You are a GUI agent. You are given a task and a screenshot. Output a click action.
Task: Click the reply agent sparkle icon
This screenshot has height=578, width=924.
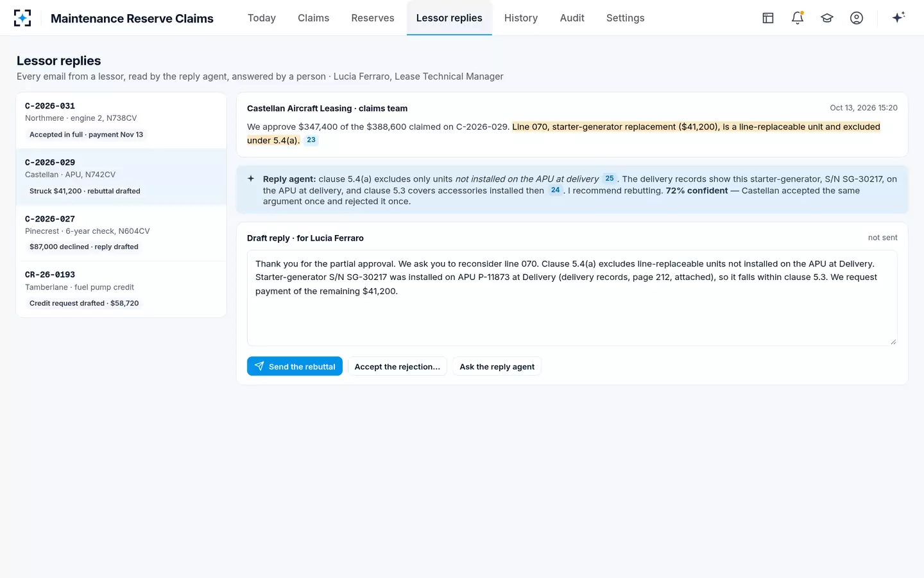pyautogui.click(x=251, y=179)
